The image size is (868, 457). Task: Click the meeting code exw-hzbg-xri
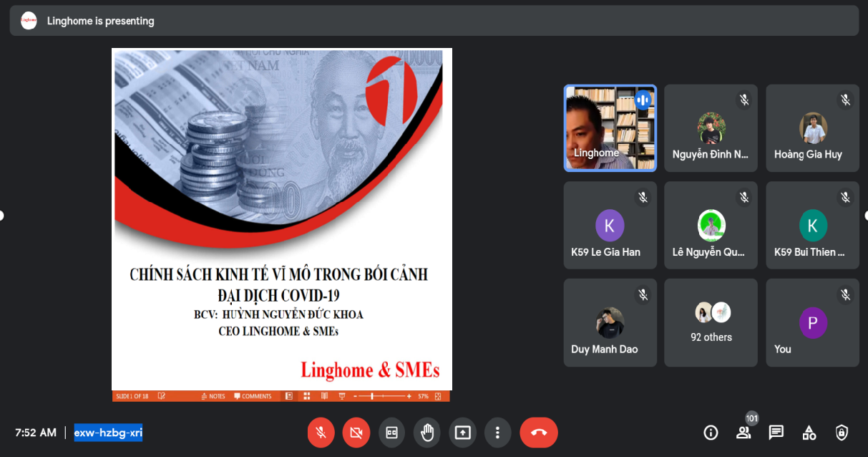pyautogui.click(x=108, y=433)
